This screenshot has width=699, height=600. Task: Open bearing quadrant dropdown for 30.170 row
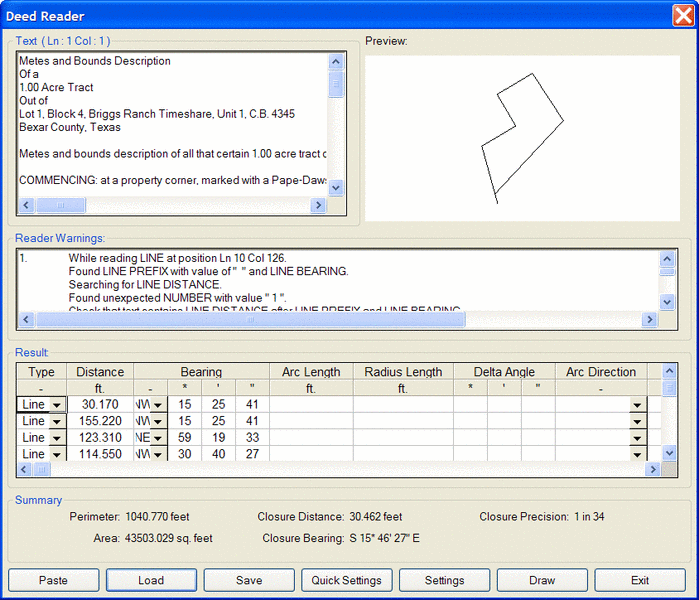coord(158,405)
